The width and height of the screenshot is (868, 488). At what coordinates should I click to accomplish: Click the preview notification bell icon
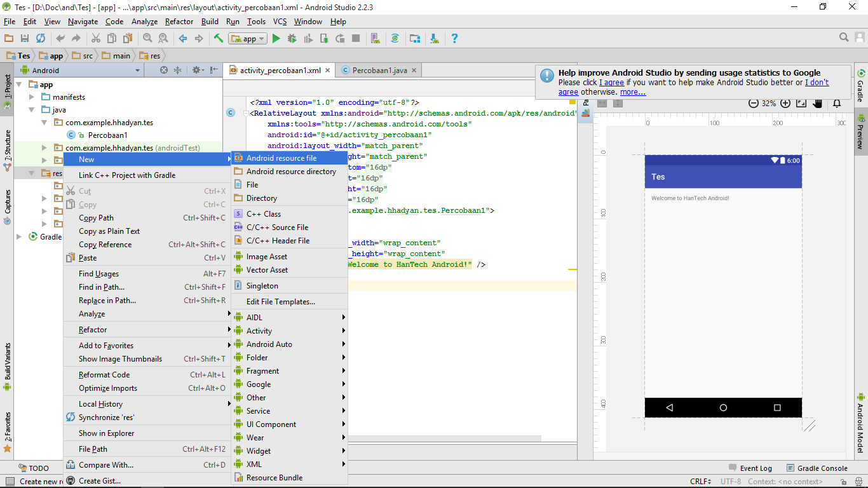[x=837, y=103]
